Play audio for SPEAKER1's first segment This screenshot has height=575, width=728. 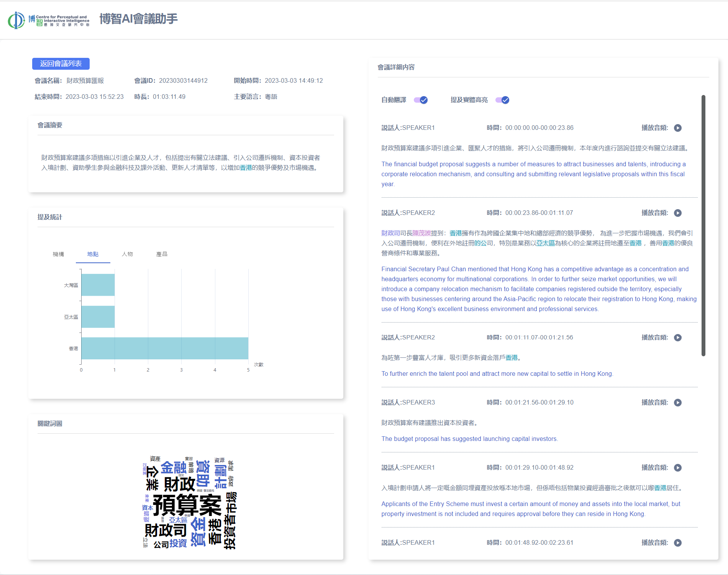pyautogui.click(x=677, y=128)
